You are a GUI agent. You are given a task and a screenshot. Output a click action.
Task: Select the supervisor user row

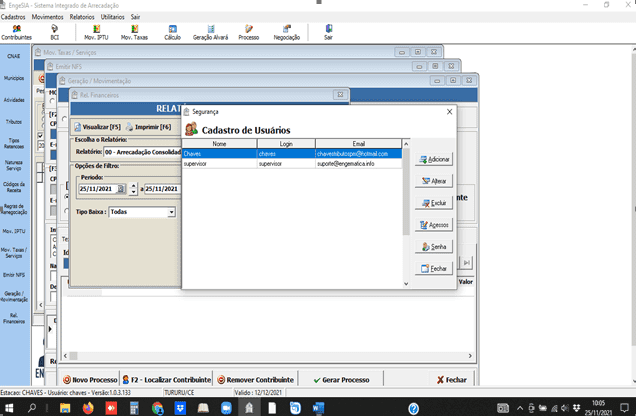point(290,163)
